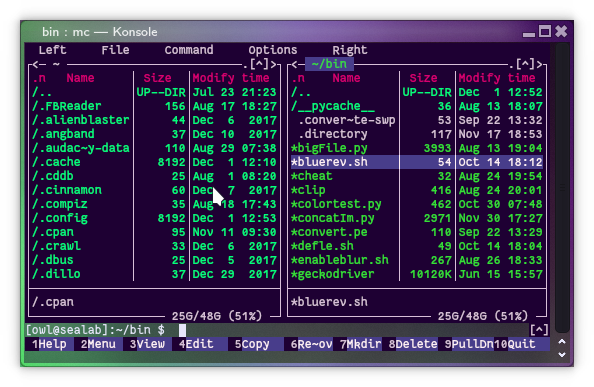Select the /.cddb directory

(155, 176)
